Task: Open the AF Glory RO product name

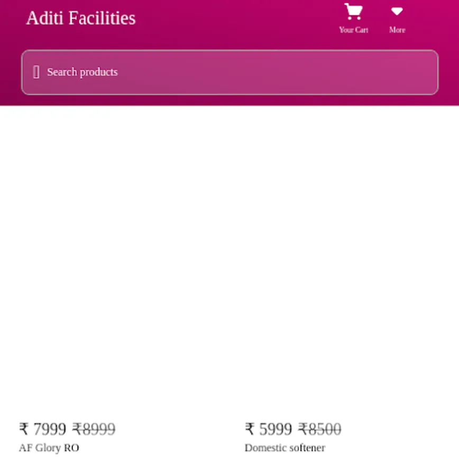Action: coord(49,448)
